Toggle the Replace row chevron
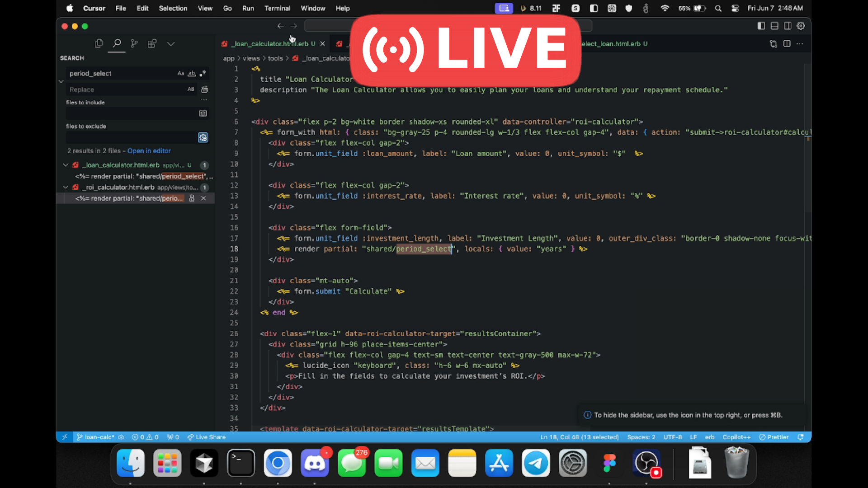Image resolution: width=868 pixels, height=488 pixels. point(61,81)
